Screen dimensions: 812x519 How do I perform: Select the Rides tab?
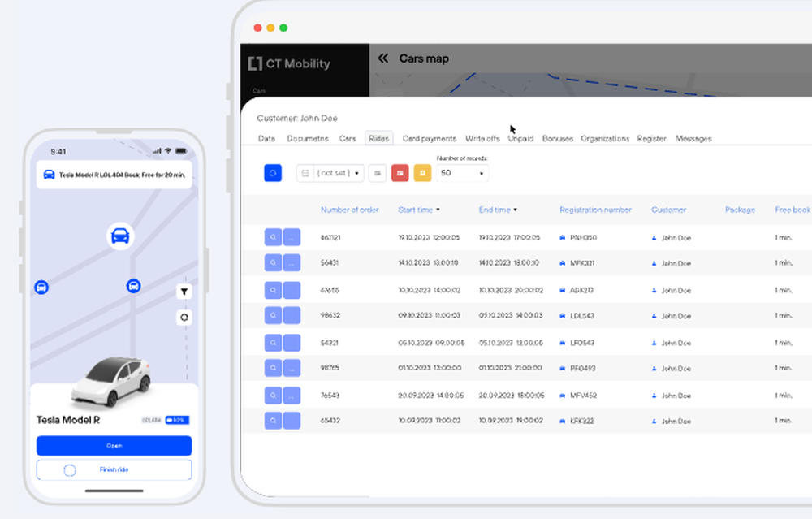pos(379,138)
